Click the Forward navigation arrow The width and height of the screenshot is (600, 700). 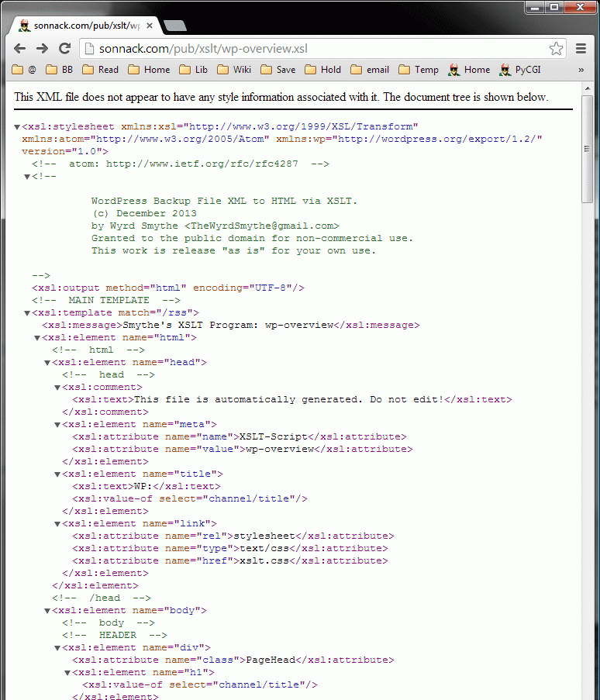pos(42,49)
